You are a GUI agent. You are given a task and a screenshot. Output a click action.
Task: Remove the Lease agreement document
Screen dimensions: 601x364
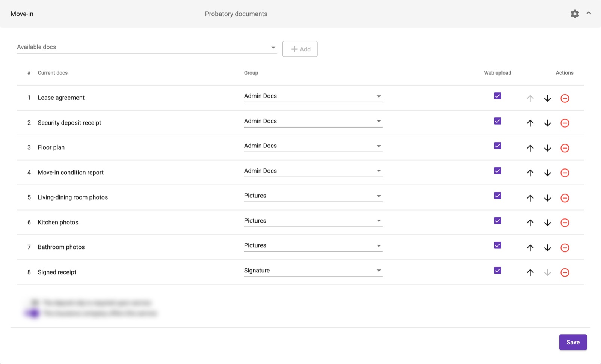coord(565,98)
